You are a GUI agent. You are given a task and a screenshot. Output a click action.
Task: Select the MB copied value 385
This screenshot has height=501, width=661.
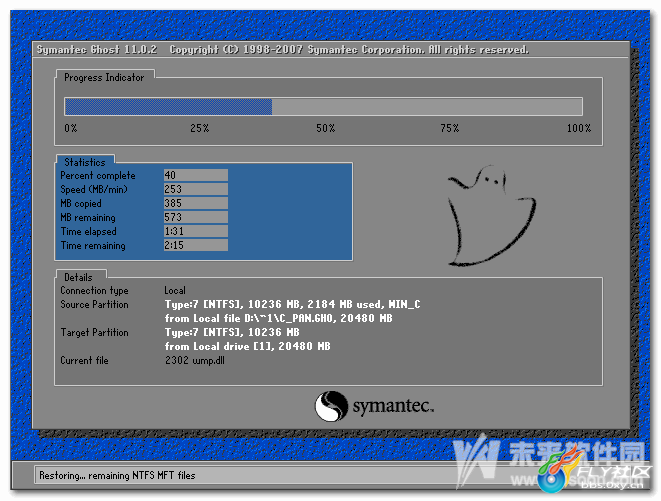(196, 203)
